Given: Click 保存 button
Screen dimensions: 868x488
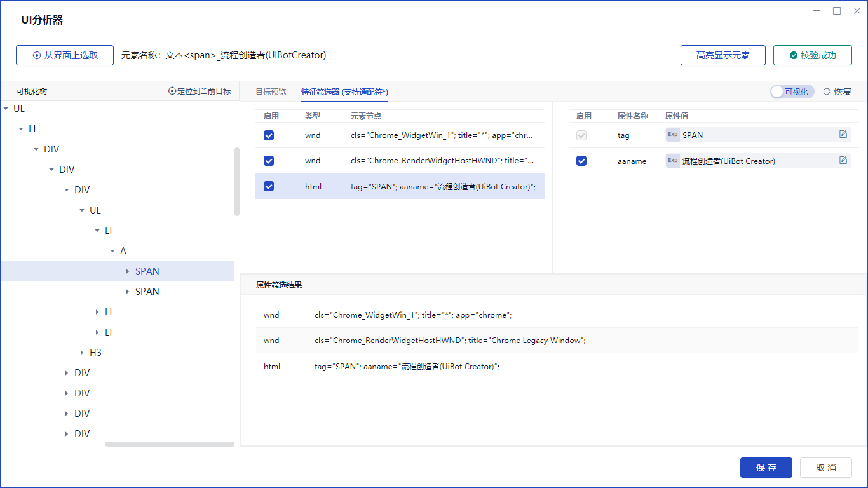Looking at the screenshot, I should click(x=766, y=468).
